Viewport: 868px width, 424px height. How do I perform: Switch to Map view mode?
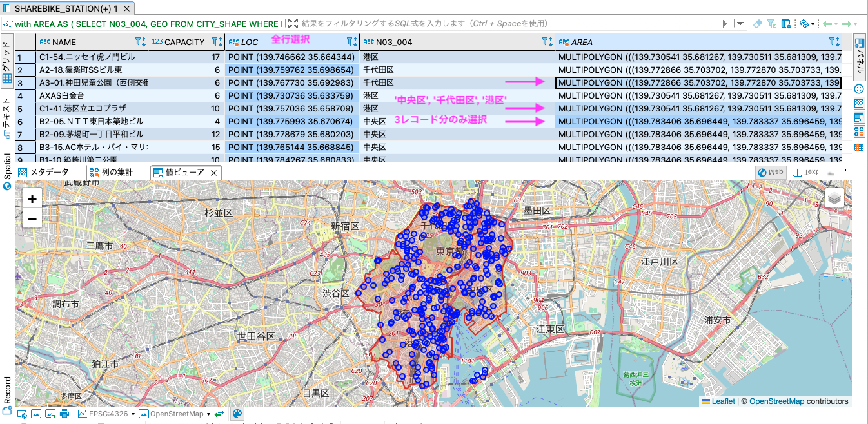[771, 172]
